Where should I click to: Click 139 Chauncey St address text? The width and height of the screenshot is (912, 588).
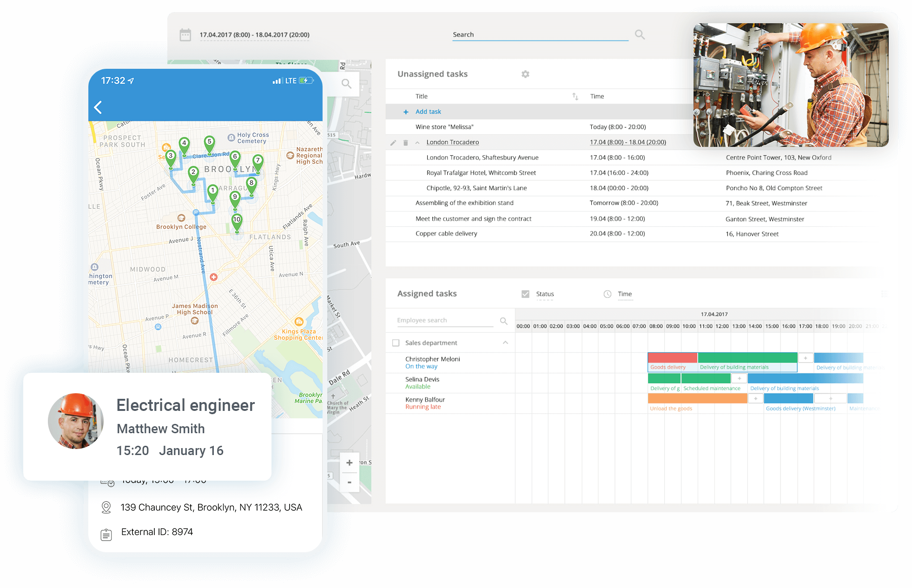[211, 508]
